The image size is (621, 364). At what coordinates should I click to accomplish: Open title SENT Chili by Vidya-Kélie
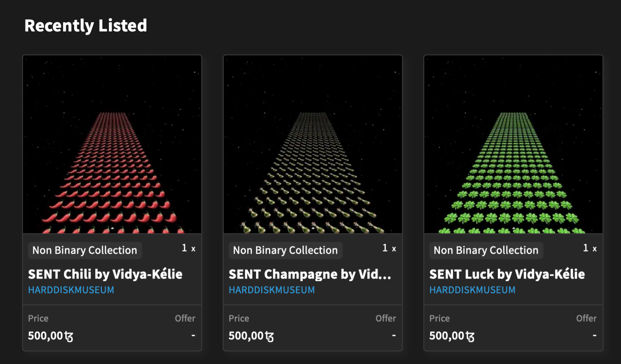click(105, 274)
